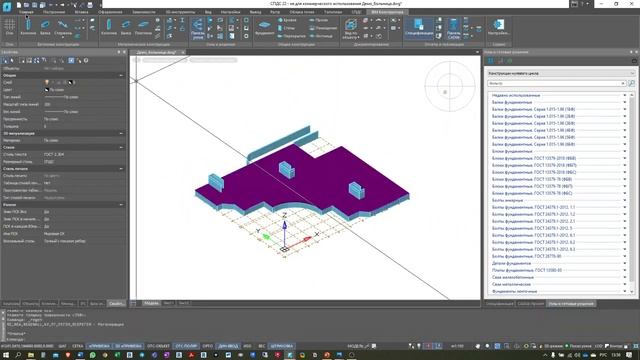Open the 3D-инструменты ribbon tab
640x360 pixels.
click(x=180, y=12)
